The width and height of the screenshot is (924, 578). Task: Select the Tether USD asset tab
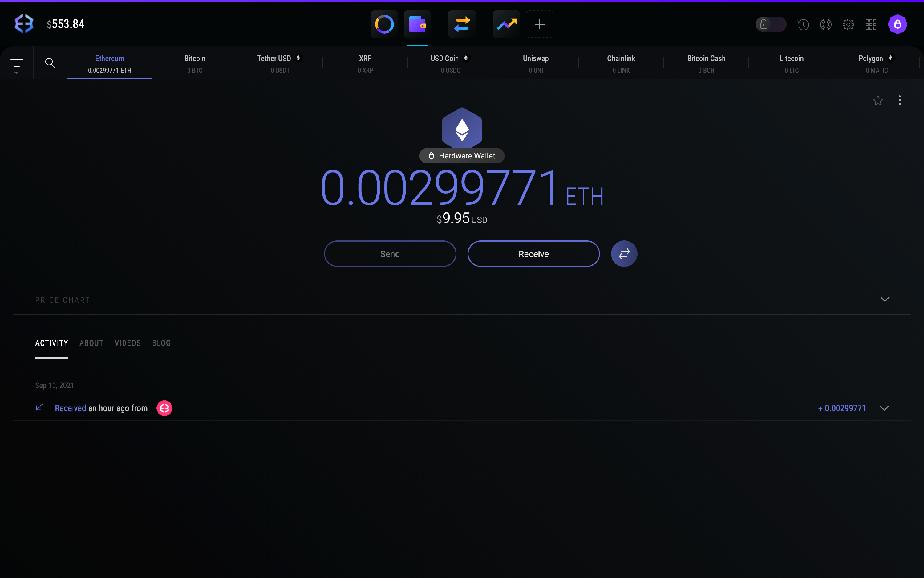(x=280, y=64)
